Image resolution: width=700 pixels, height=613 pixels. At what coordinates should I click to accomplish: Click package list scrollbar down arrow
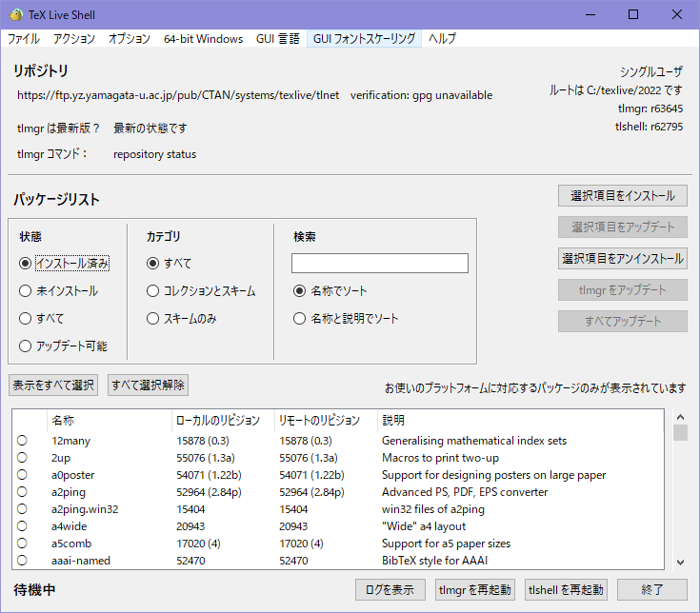680,563
